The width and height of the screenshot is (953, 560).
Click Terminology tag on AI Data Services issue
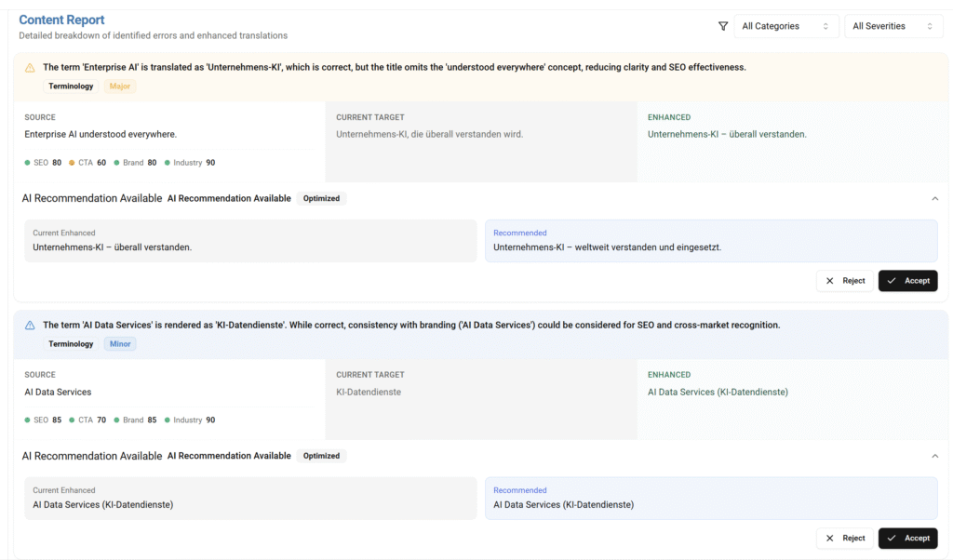tap(71, 344)
